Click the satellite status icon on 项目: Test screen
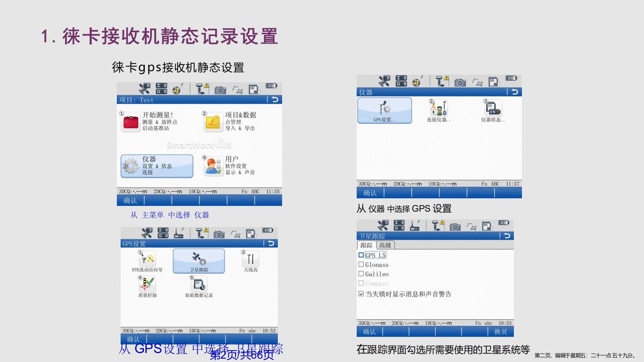The height and width of the screenshot is (362, 644). tap(144, 88)
